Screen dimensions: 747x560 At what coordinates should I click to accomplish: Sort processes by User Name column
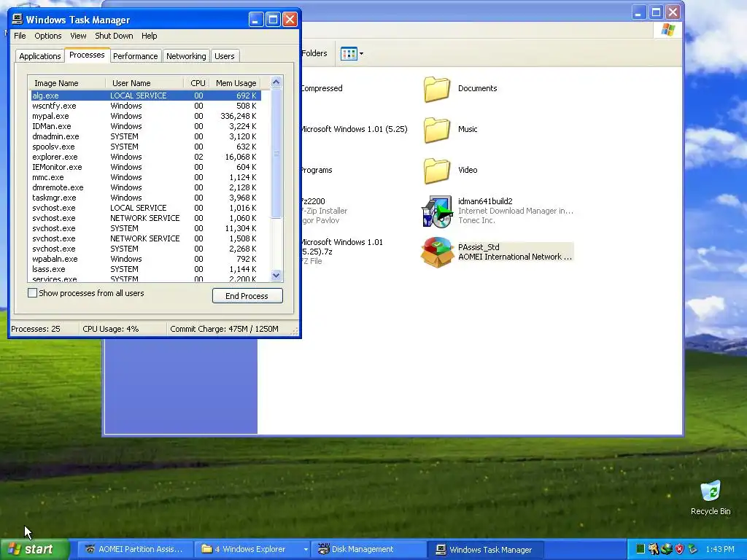(144, 83)
